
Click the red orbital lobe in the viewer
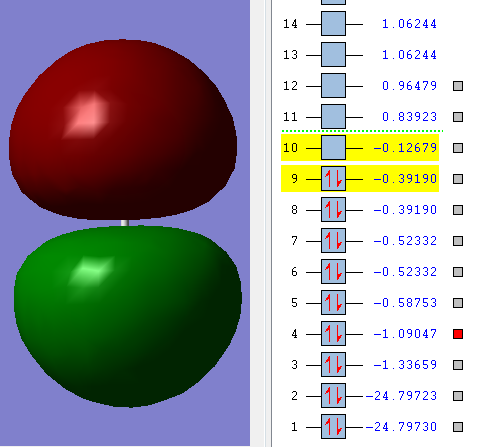tap(123, 130)
